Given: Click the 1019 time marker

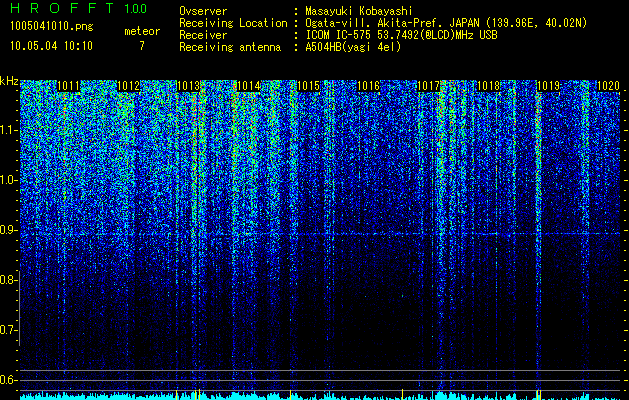Looking at the screenshot, I should [548, 86].
